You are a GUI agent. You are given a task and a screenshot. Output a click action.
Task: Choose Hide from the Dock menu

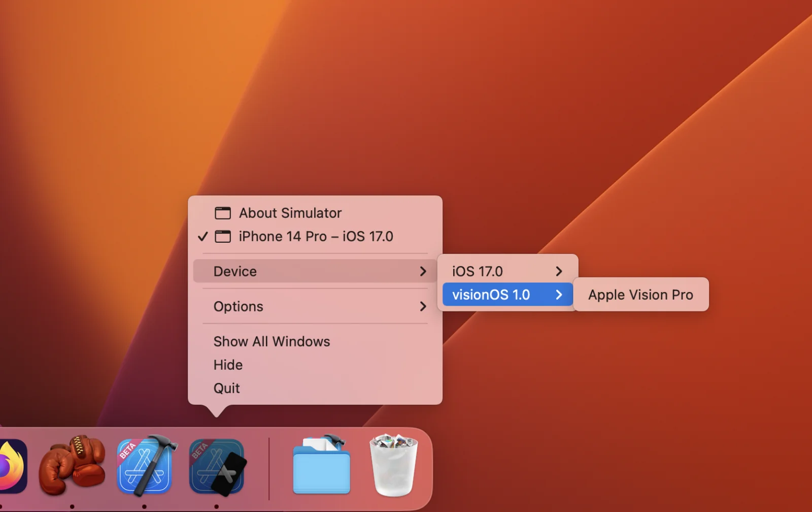coord(315,365)
